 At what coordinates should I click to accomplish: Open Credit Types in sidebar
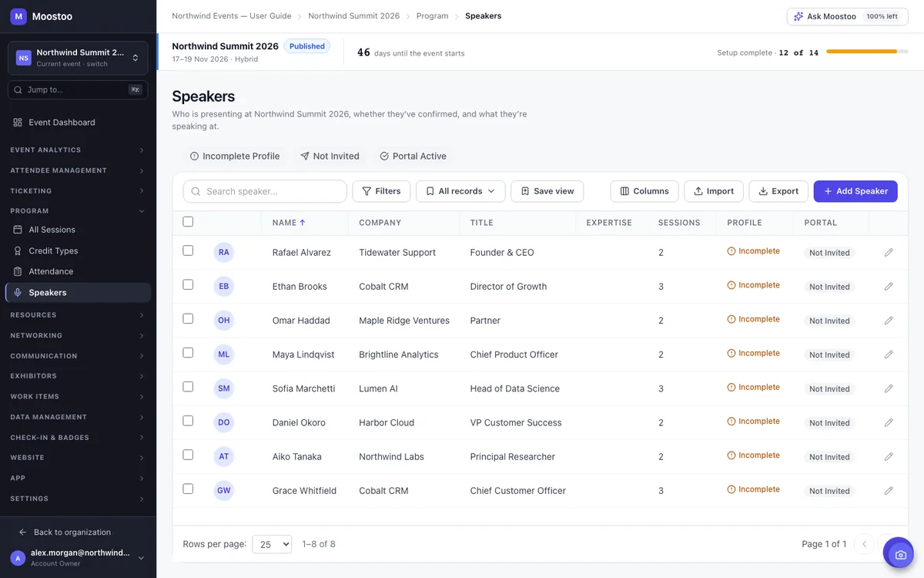78,250
